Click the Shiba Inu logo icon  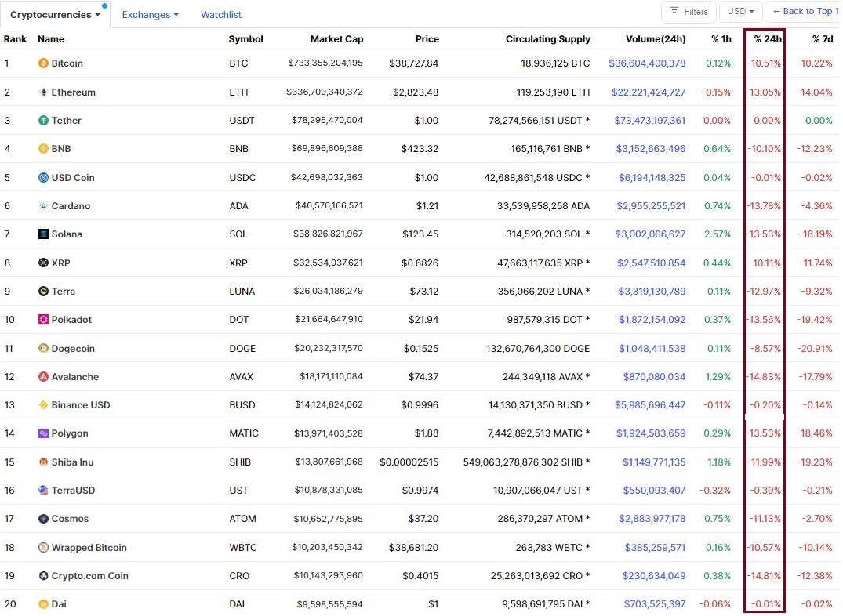click(x=43, y=462)
